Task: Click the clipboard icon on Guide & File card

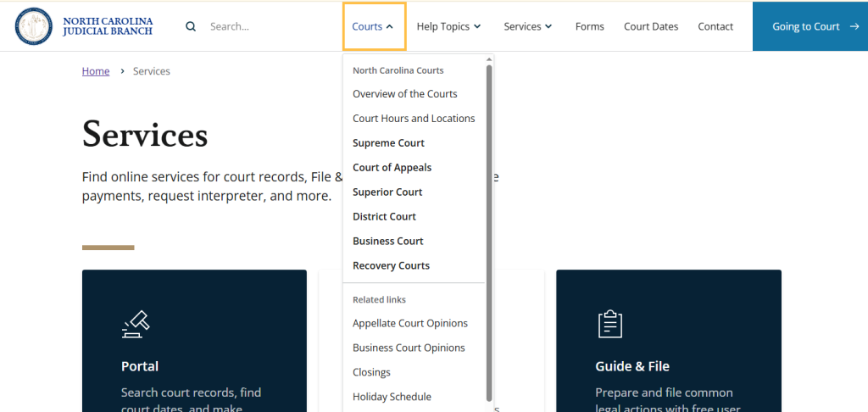Action: (609, 324)
